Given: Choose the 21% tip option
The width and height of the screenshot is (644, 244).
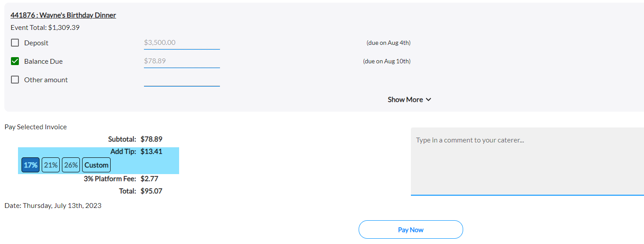Looking at the screenshot, I should click(x=51, y=165).
